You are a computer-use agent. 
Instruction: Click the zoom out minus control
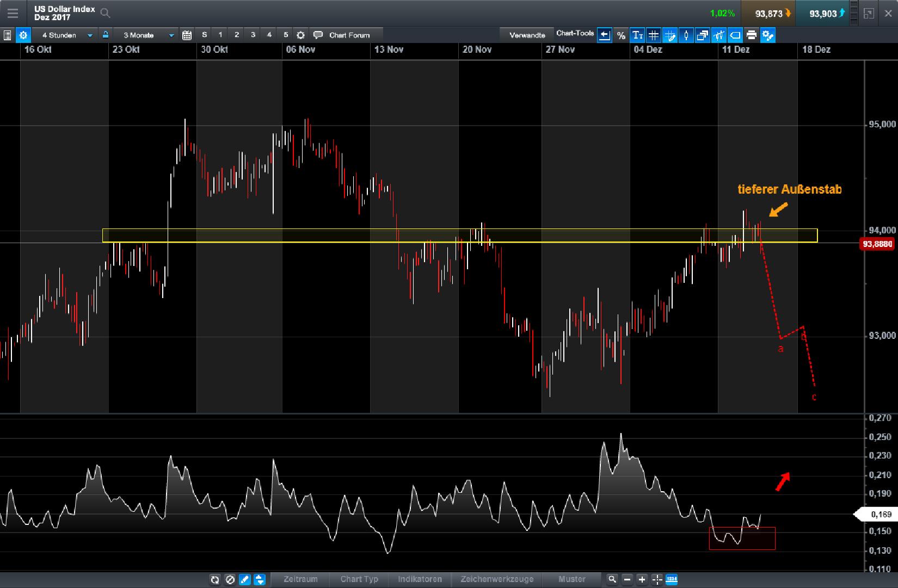(628, 580)
